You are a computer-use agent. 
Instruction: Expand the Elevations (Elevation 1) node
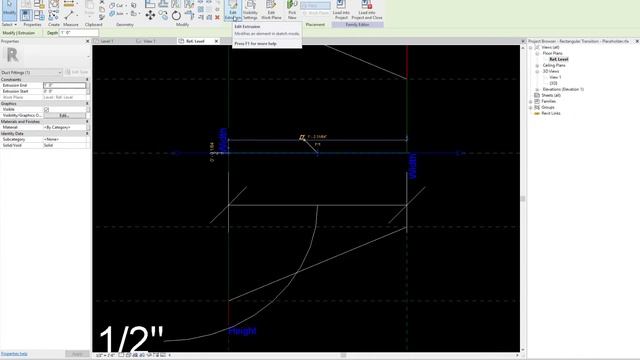click(537, 89)
